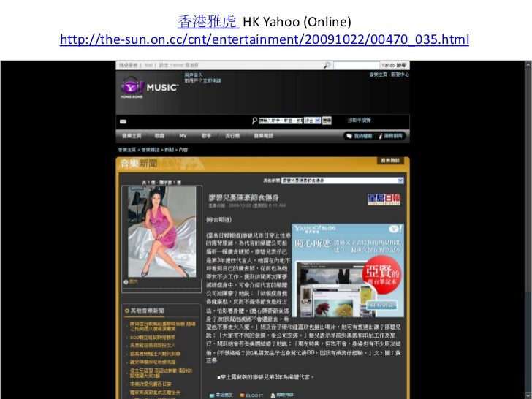Screen dimensions: 532x399
Task: Open the 香港雅虎 link in the slide title
Action: pos(208,21)
